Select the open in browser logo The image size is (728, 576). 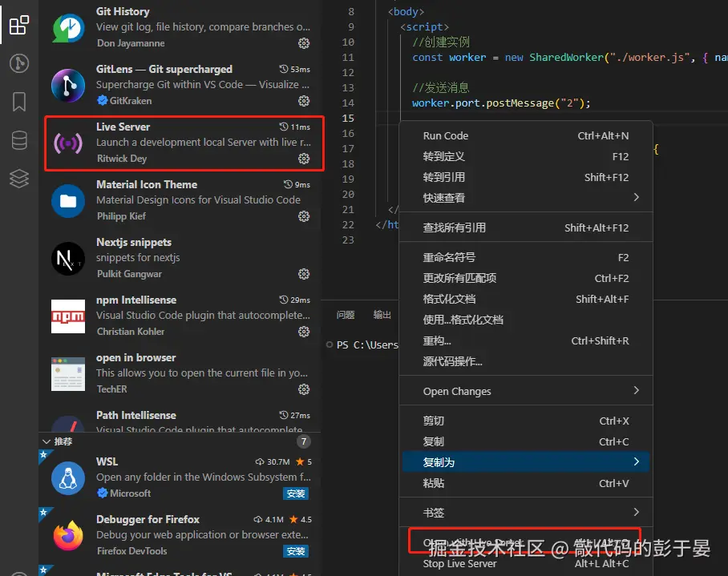(x=68, y=374)
